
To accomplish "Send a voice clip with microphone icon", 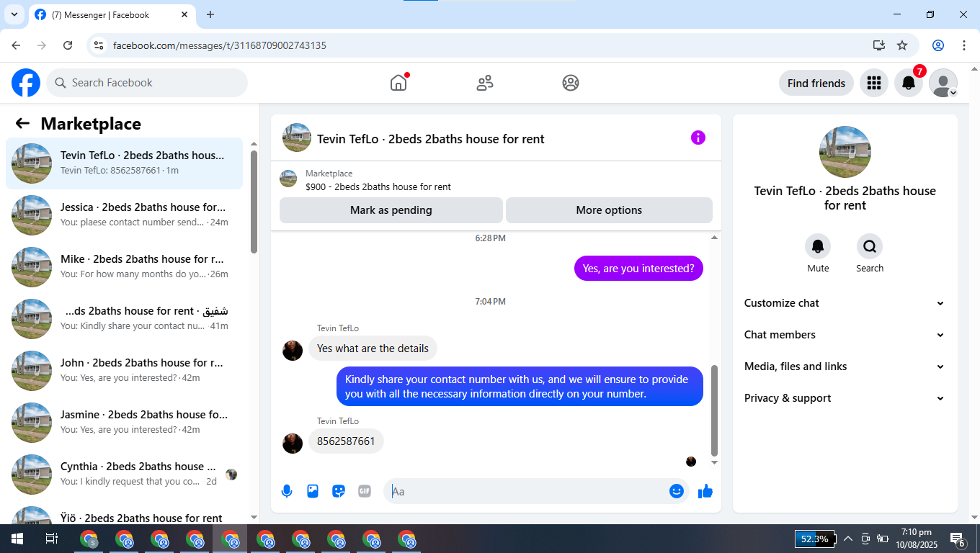I will [287, 491].
